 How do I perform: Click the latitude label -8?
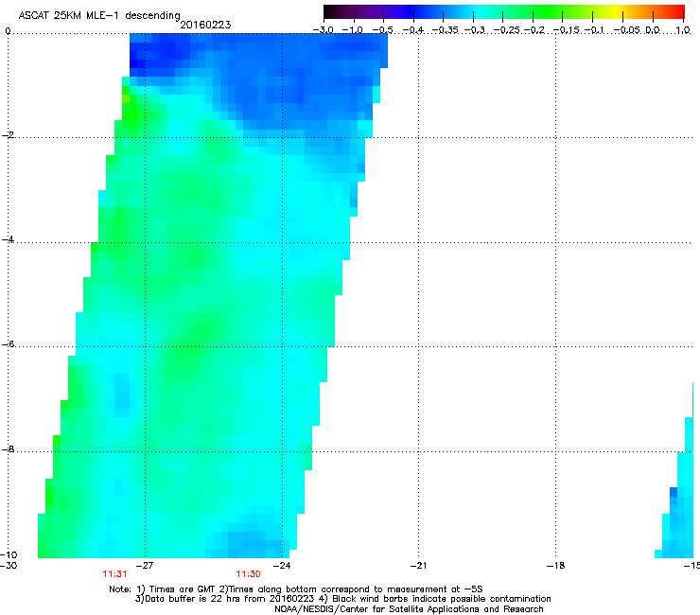(x=8, y=448)
